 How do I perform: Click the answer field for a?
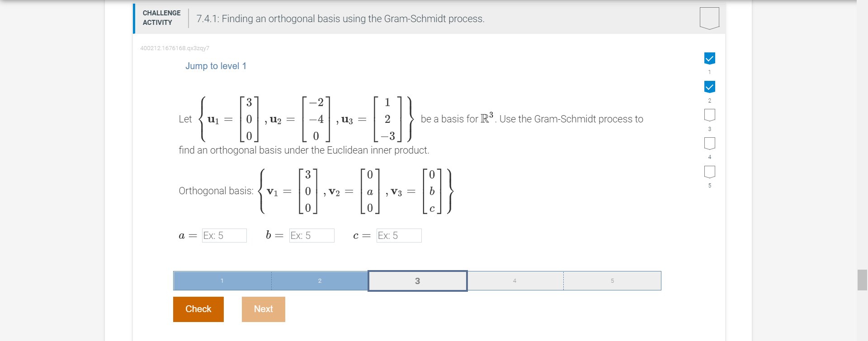pos(224,235)
